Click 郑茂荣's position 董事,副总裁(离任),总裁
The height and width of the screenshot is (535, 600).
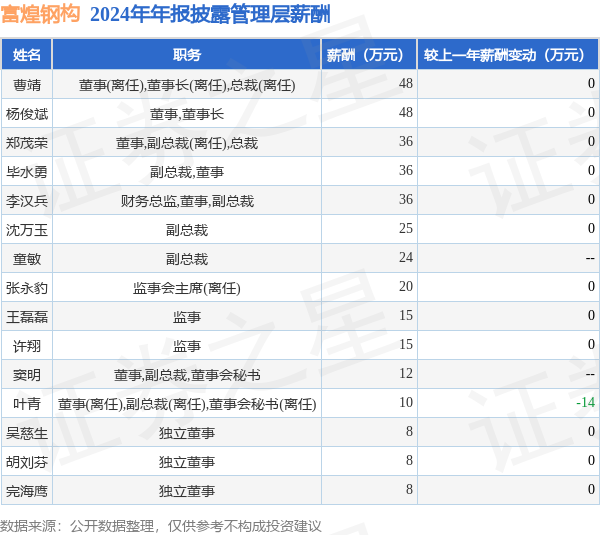(x=187, y=143)
